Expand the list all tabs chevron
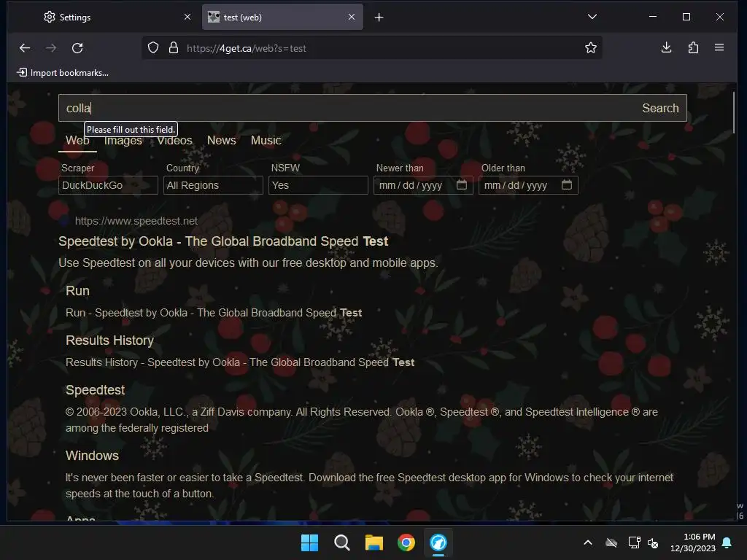This screenshot has height=560, width=747. (x=592, y=17)
